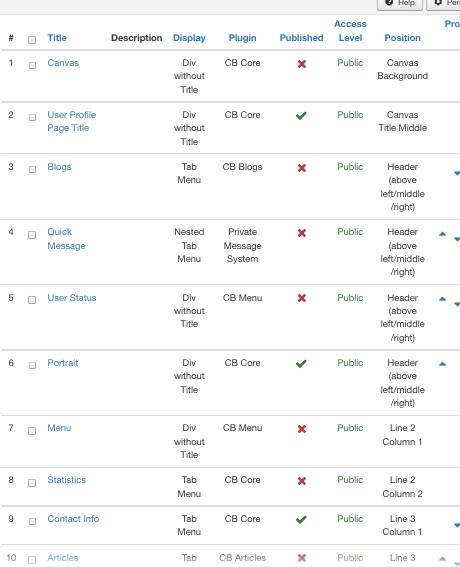Move Quick Message up with arrow
The width and height of the screenshot is (460, 567).
(x=442, y=234)
